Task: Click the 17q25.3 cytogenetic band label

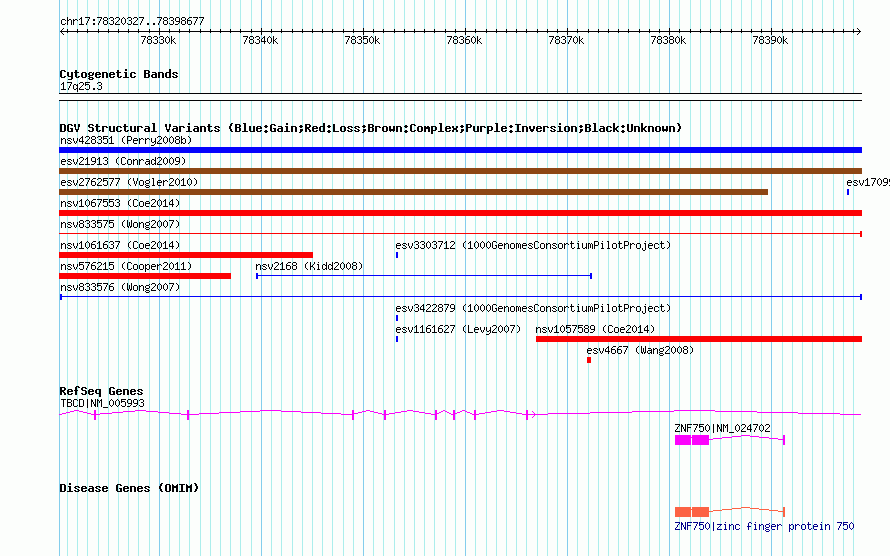Action: 81,87
